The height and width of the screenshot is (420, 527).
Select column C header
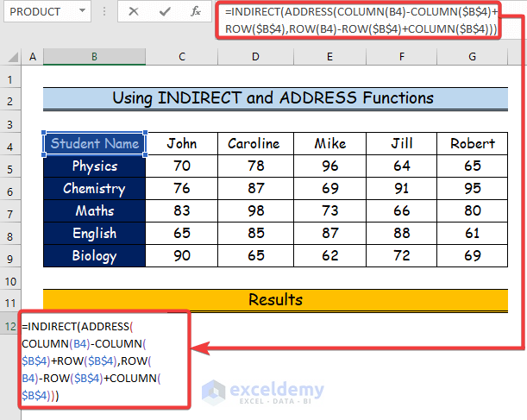tap(182, 56)
